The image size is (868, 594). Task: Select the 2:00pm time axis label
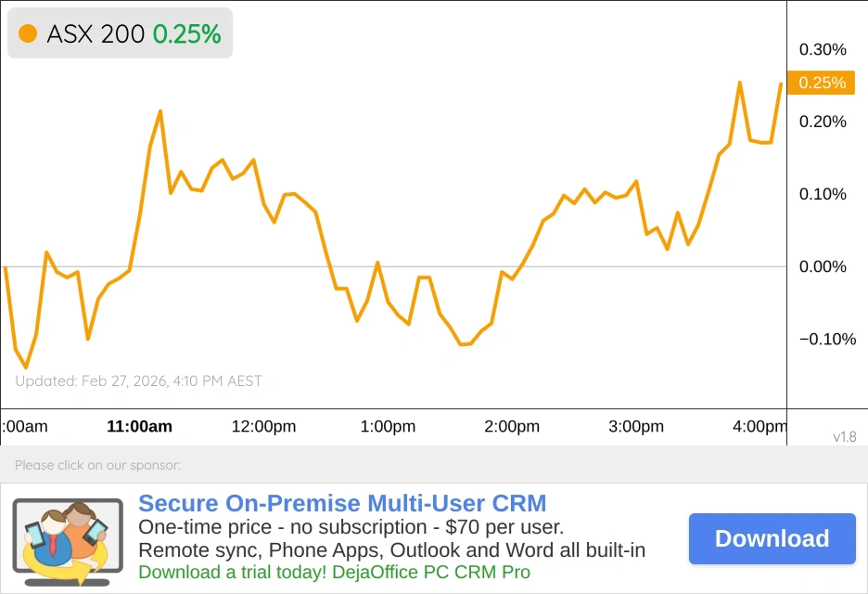pyautogui.click(x=512, y=427)
